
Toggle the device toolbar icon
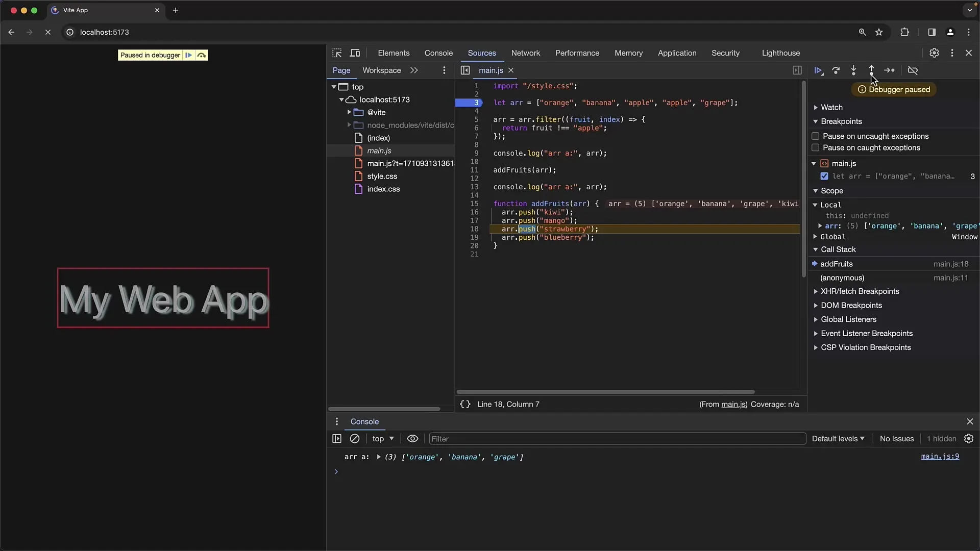tap(355, 53)
